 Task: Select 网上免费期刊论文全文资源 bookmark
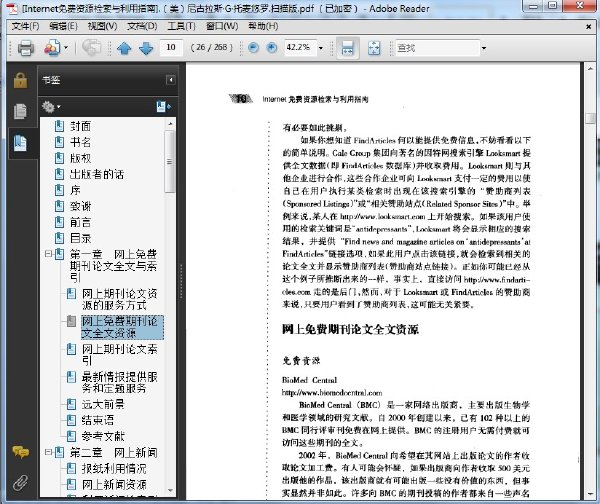pyautogui.click(x=122, y=327)
